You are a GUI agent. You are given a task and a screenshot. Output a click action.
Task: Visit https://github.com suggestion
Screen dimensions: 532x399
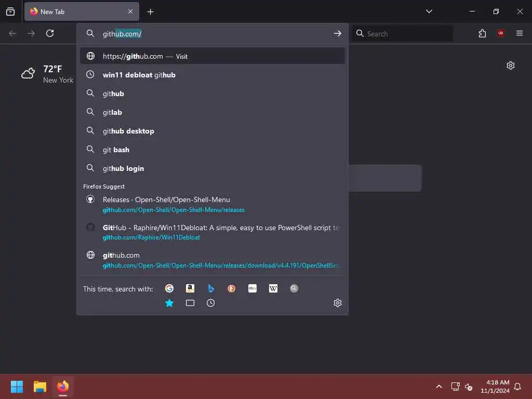coord(212,56)
